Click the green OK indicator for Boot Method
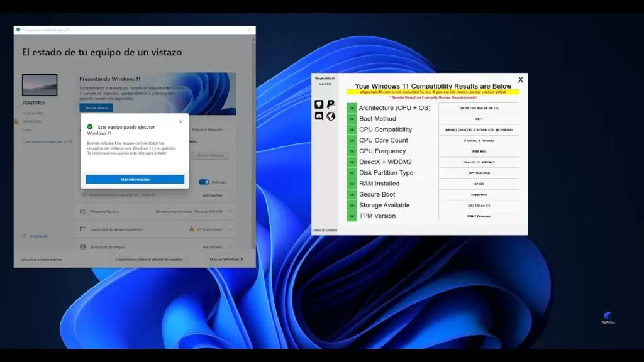Image resolution: width=644 pixels, height=362 pixels. tap(352, 119)
